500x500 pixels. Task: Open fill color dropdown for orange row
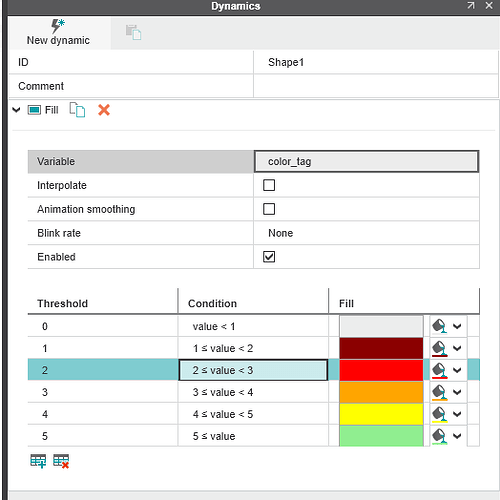pyautogui.click(x=457, y=392)
